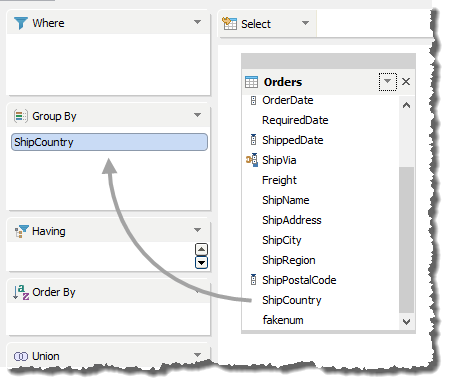Viewport: 450px width, 385px height.
Task: Select ShipCountry column in Orders table
Action: tap(292, 300)
